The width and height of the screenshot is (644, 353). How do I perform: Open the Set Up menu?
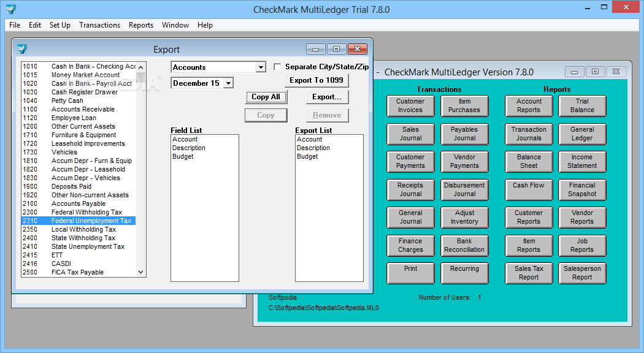(60, 25)
